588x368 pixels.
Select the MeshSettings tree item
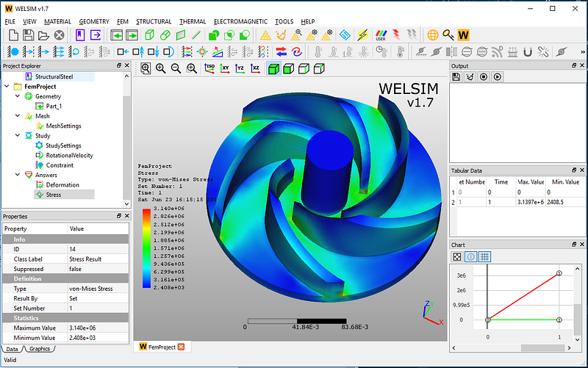63,126
